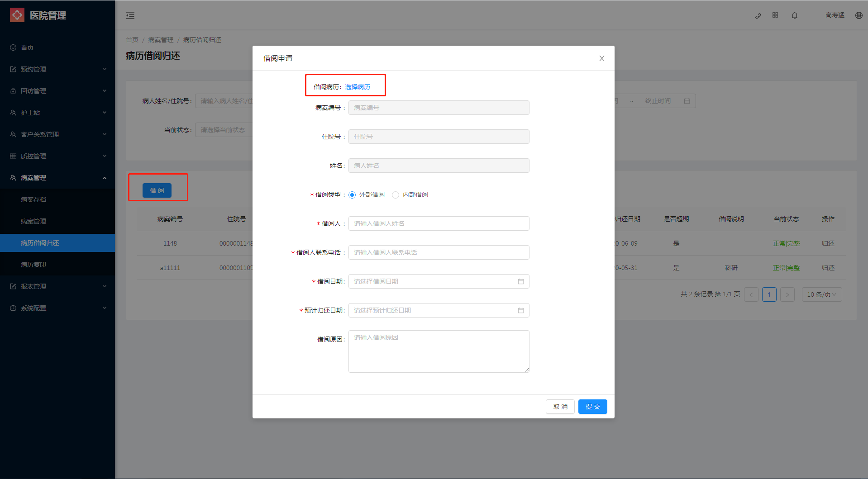Click calendar icon in 借阅日期 field
This screenshot has width=868, height=479.
coord(521,281)
